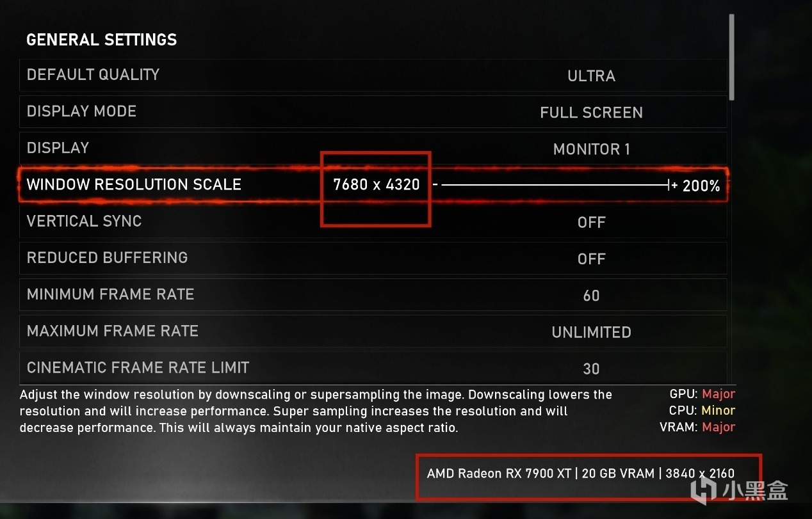Change Display Mode from FULL SCREEN
Viewport: 812px width, 519px height.
[591, 113]
